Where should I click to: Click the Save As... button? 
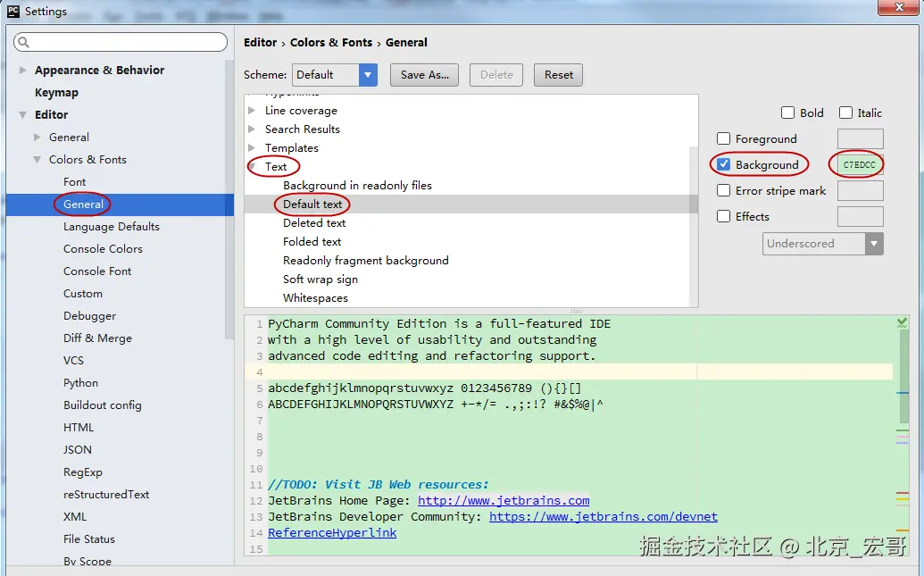tap(424, 75)
